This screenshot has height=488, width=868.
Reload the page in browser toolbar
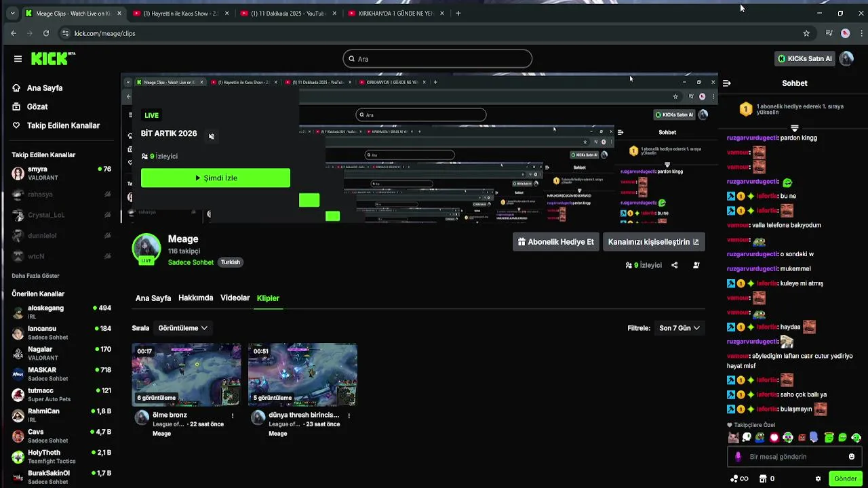(46, 33)
